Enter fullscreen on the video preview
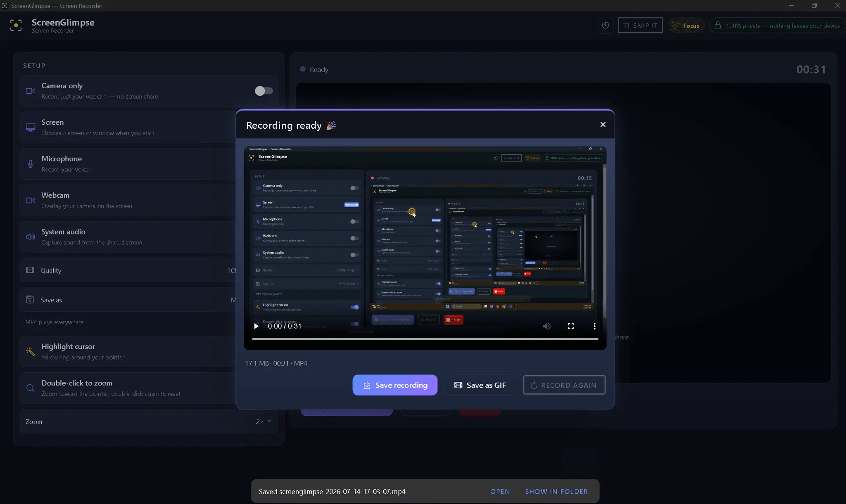The image size is (846, 504). point(570,326)
